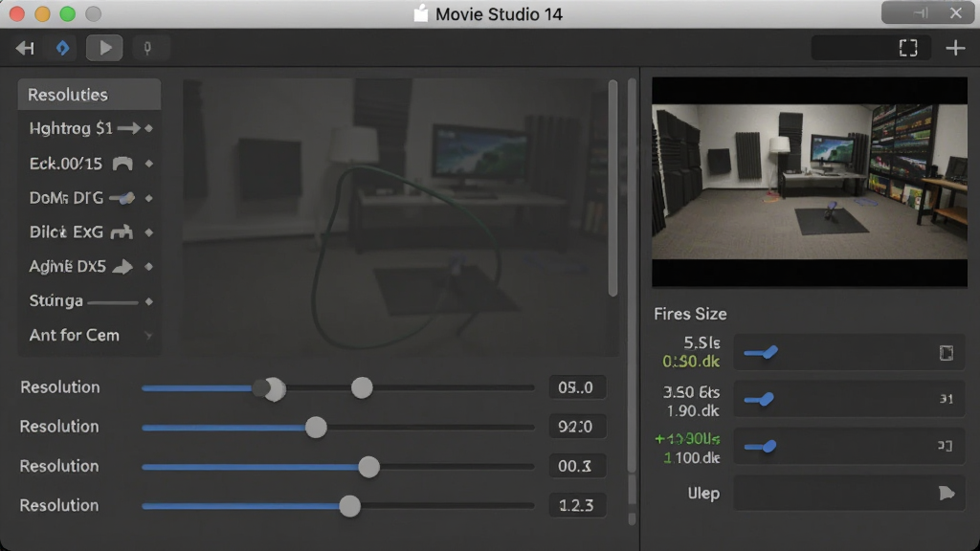This screenshot has height=551, width=980.
Task: Click the square icon on the 5.5ls row
Action: (947, 353)
